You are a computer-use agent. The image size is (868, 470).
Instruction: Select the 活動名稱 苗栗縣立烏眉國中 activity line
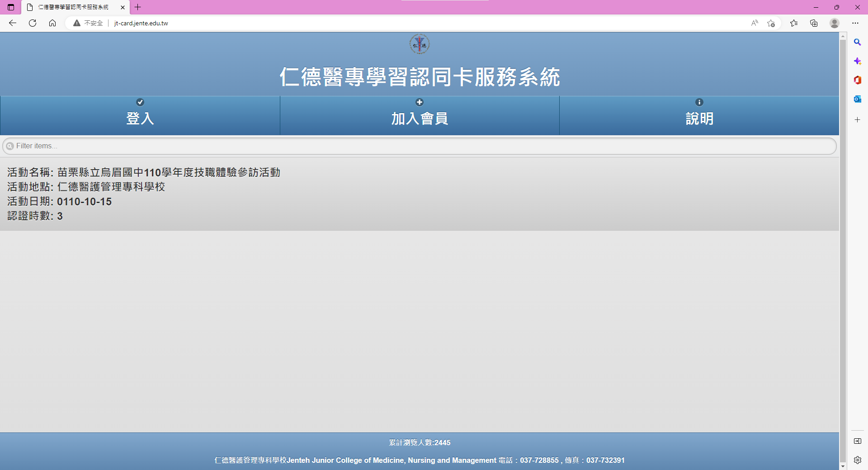144,172
